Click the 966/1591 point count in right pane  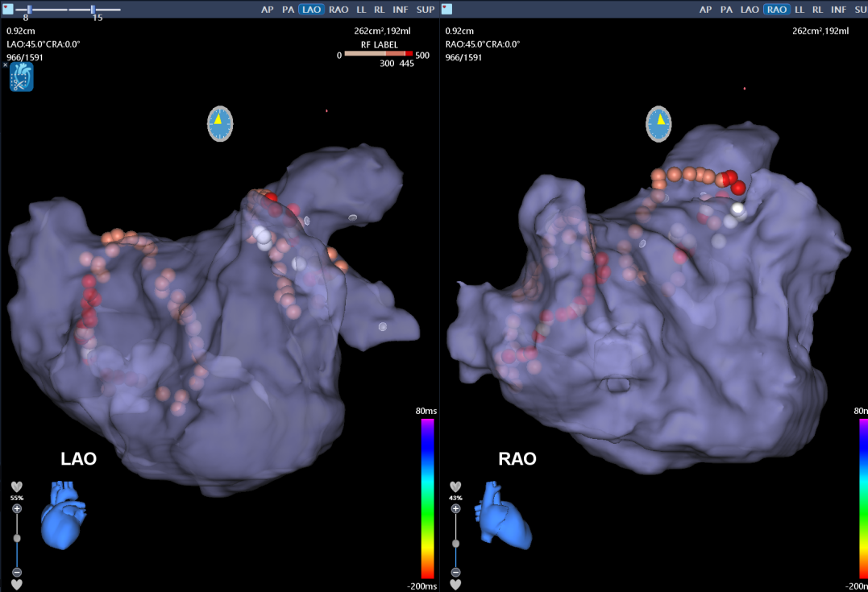tap(464, 57)
